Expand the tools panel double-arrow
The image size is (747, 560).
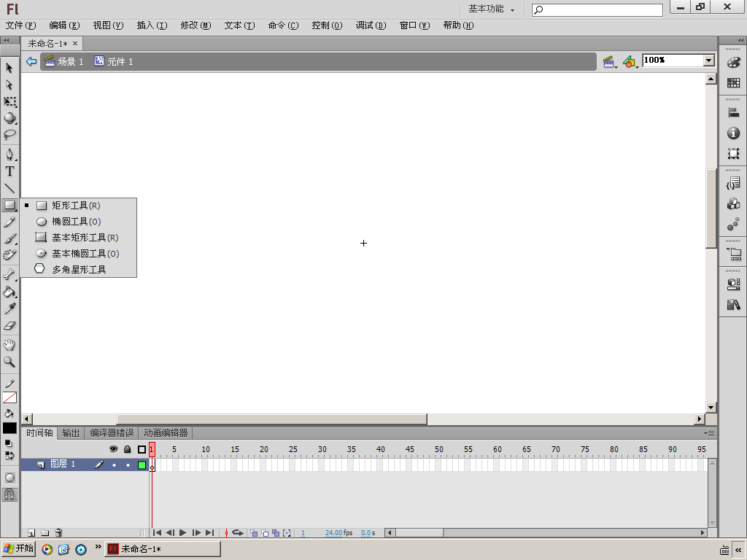point(7,41)
